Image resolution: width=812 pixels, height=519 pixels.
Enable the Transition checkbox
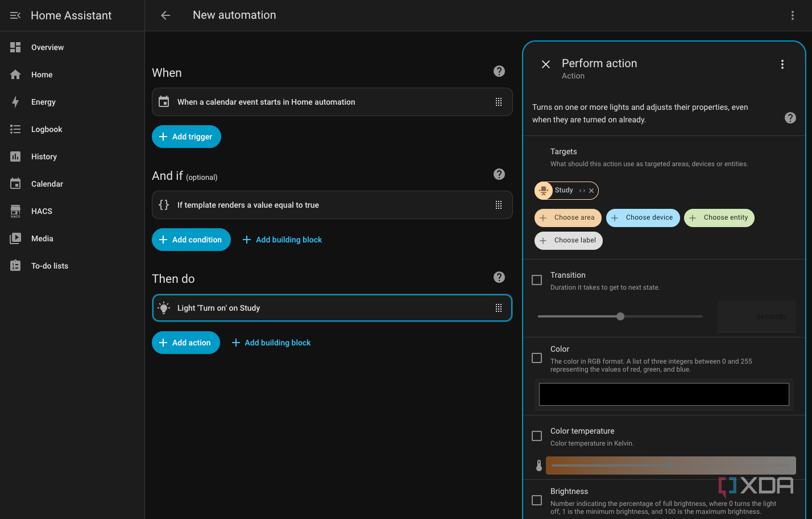(x=537, y=280)
